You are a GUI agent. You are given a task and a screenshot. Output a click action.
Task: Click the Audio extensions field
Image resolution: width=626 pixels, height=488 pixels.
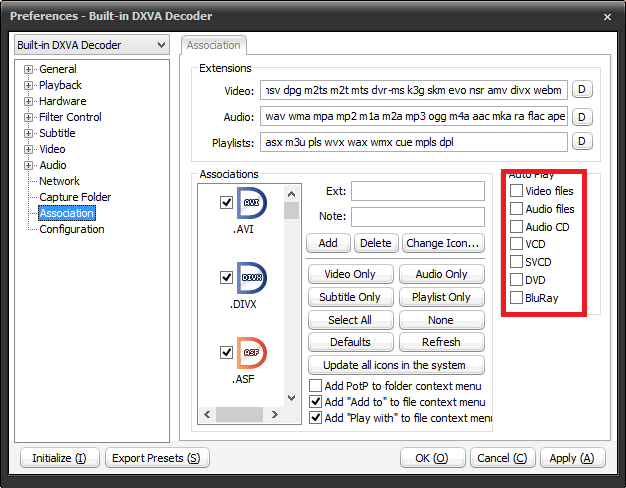coord(414,116)
